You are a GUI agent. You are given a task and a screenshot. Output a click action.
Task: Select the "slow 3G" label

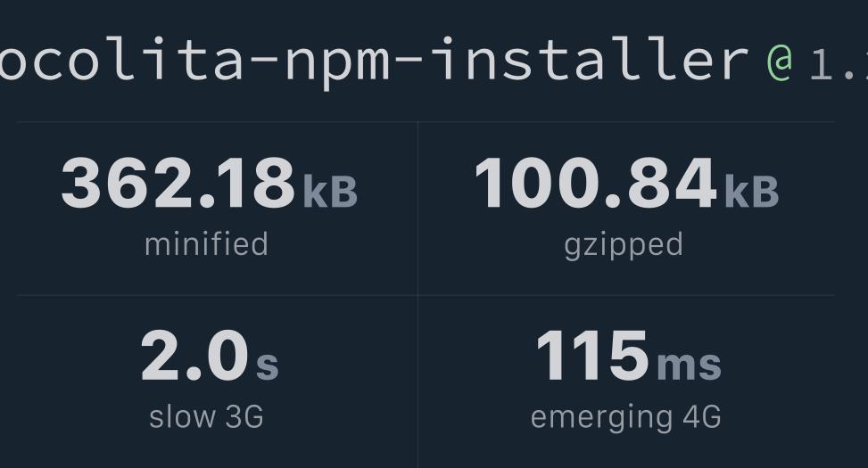[206, 416]
